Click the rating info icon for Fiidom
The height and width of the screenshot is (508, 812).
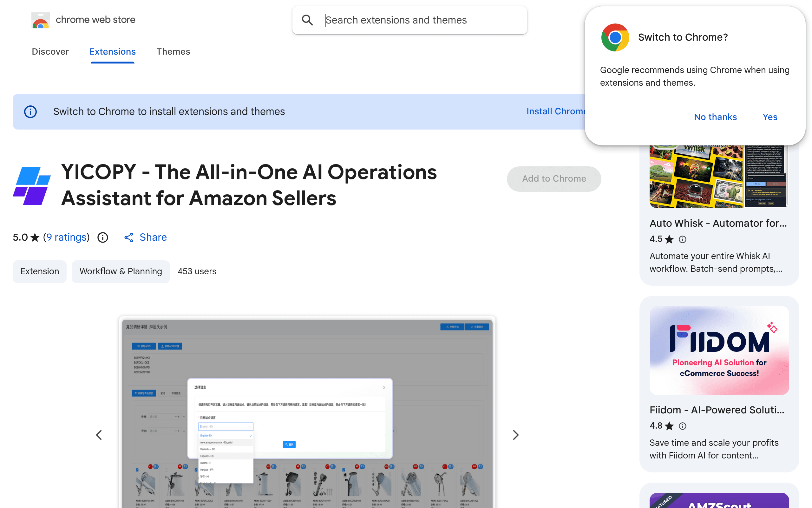tap(683, 426)
